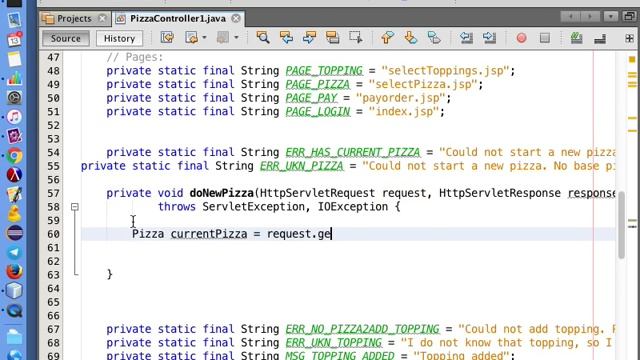The height and width of the screenshot is (360, 640).
Task: Click on ERR_UKN_TOPPING identifier
Action: [x=333, y=343]
